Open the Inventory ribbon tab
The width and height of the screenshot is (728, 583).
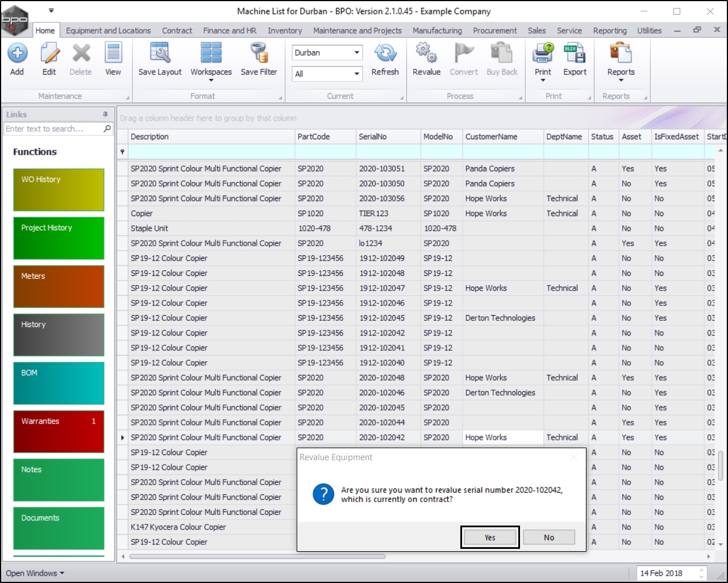[x=285, y=31]
